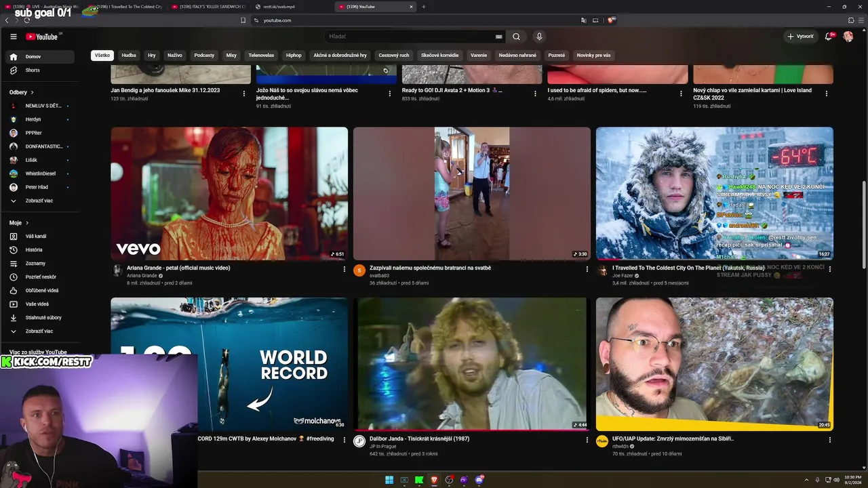Select the Hudba filter chip
Viewport: 868px width, 488px height.
pyautogui.click(x=129, y=56)
